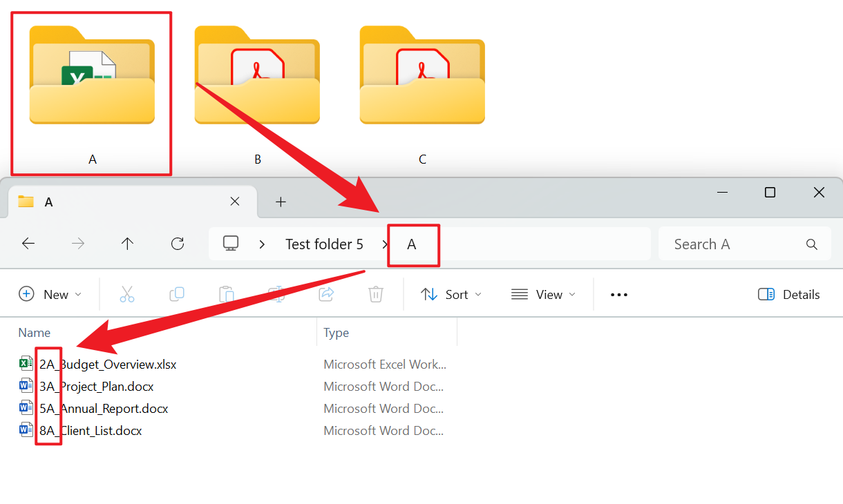Click the Cut scissors icon
The image size is (843, 504).
click(x=127, y=294)
